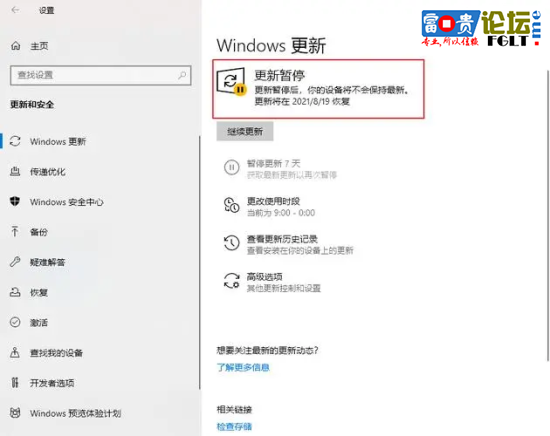Click the 暂停更新 7 天 option
Screen dimensions: 550x436
pyautogui.click(x=281, y=168)
